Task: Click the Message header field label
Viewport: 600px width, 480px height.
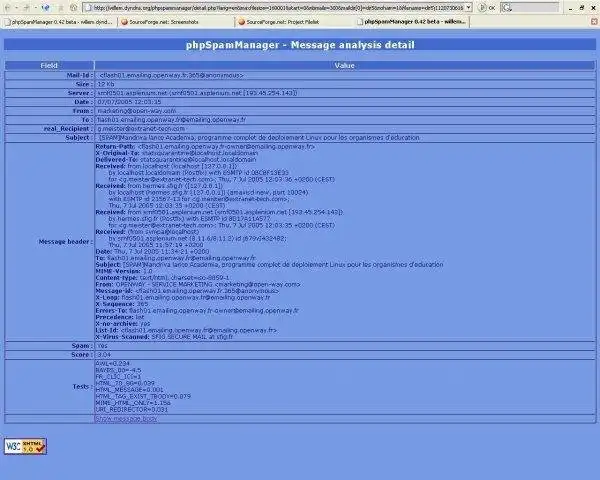Action: coord(65,242)
